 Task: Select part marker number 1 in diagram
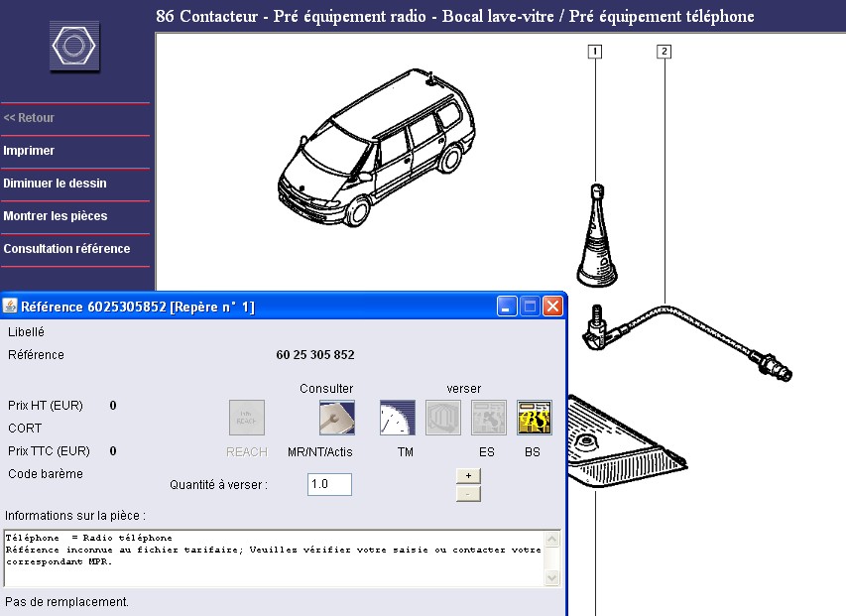595,52
